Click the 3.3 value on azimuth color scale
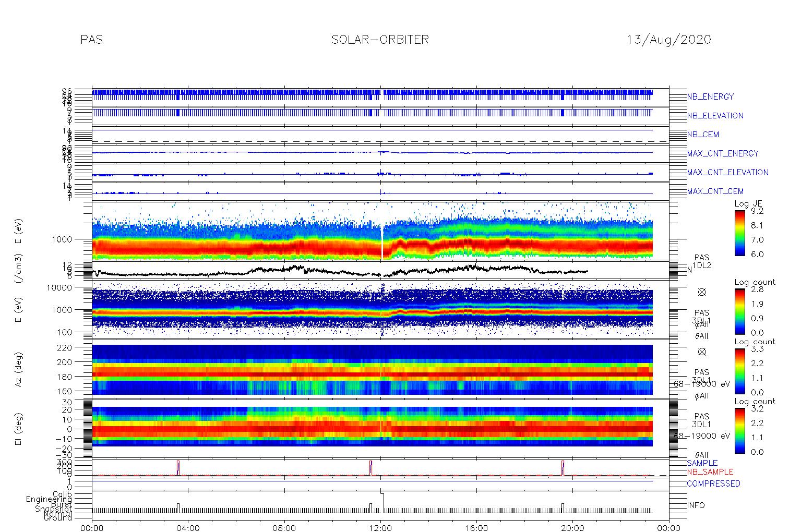 click(x=757, y=349)
